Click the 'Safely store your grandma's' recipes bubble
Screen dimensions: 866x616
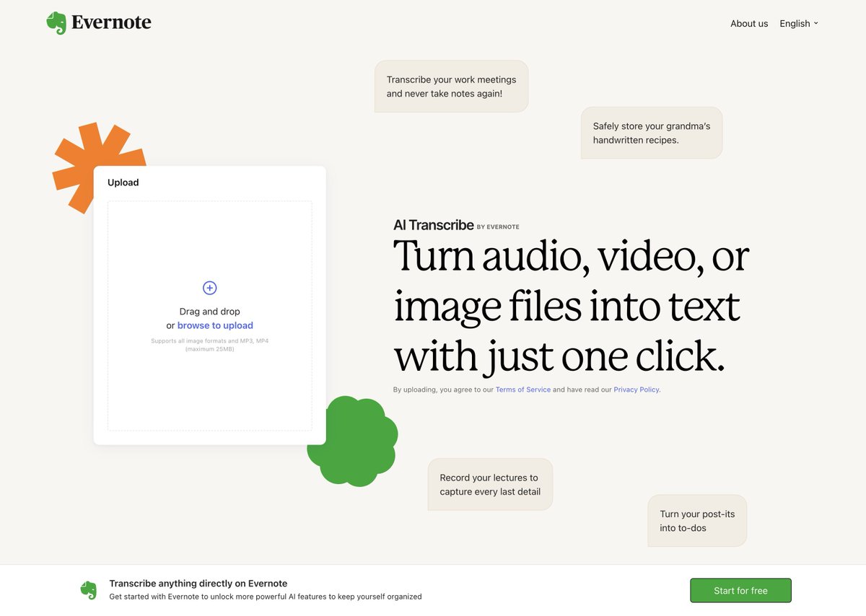point(652,133)
